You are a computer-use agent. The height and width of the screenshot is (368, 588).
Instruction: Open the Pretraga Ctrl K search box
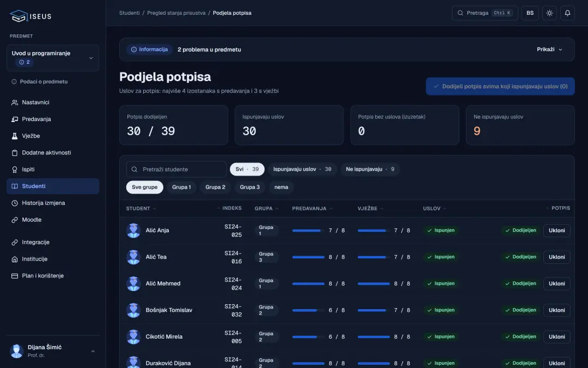[485, 13]
